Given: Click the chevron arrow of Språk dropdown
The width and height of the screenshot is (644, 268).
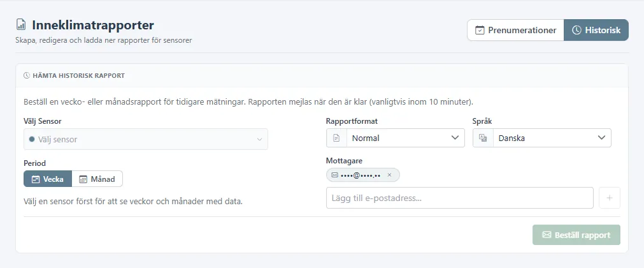Looking at the screenshot, I should click(x=602, y=137).
